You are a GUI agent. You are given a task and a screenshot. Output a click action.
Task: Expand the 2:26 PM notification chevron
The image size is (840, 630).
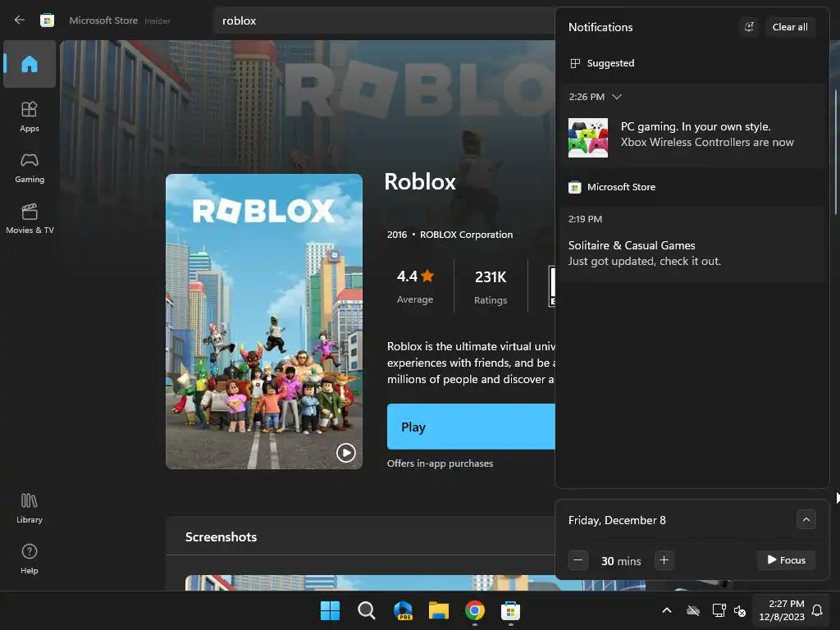617,97
